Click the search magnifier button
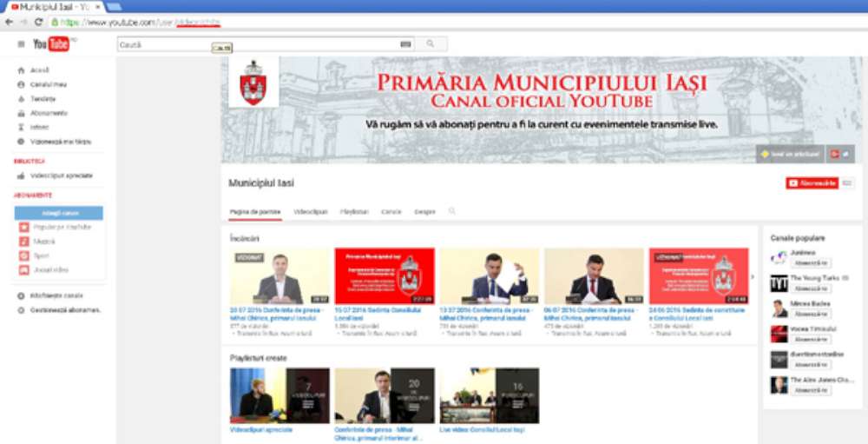868x444 pixels. 431,43
